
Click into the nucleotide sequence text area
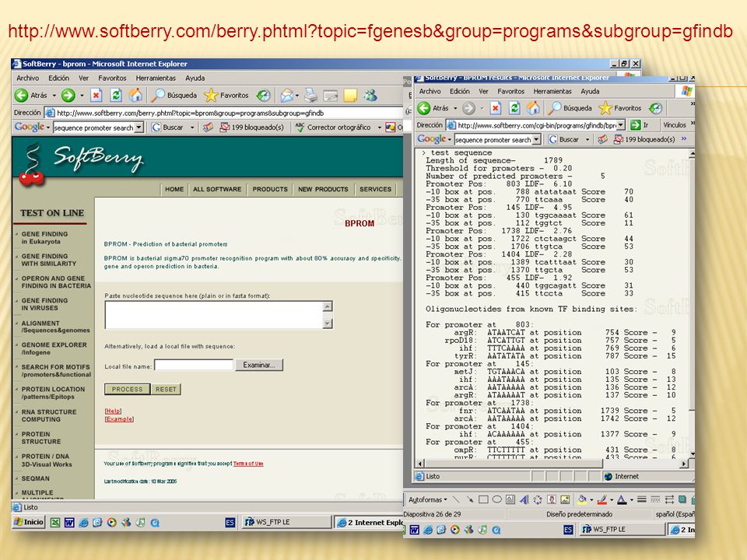pyautogui.click(x=214, y=315)
